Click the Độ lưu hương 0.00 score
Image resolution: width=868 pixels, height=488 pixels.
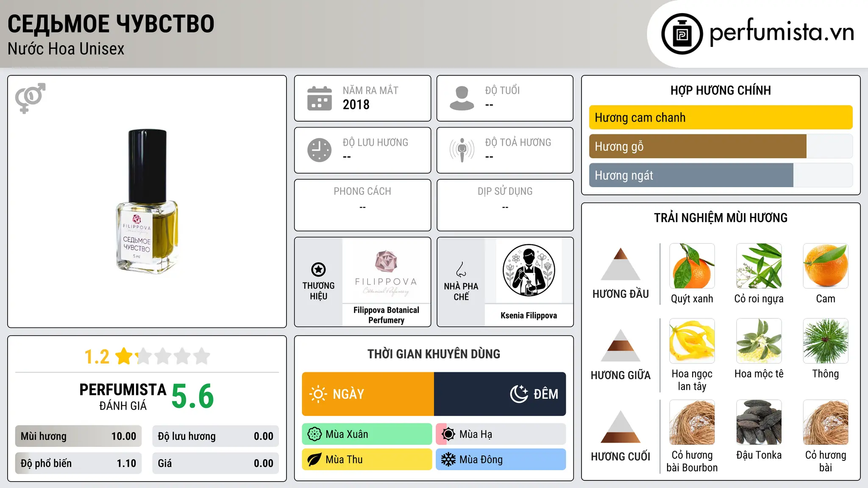click(x=216, y=436)
